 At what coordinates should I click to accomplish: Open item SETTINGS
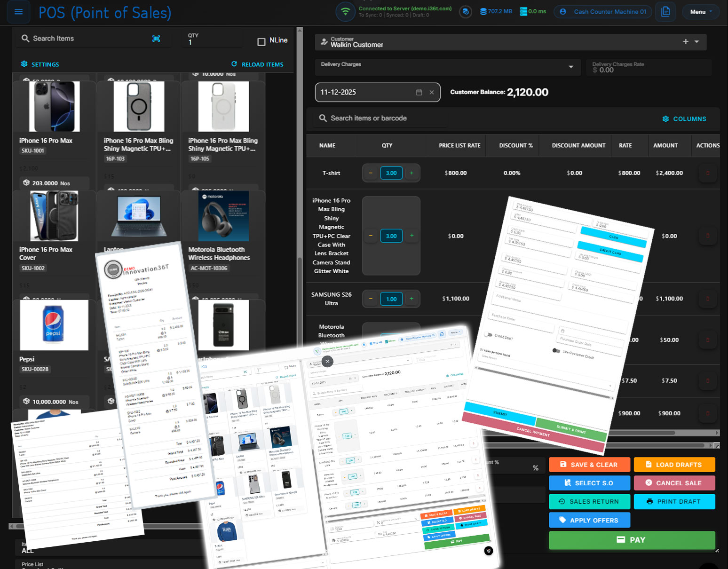(x=40, y=64)
